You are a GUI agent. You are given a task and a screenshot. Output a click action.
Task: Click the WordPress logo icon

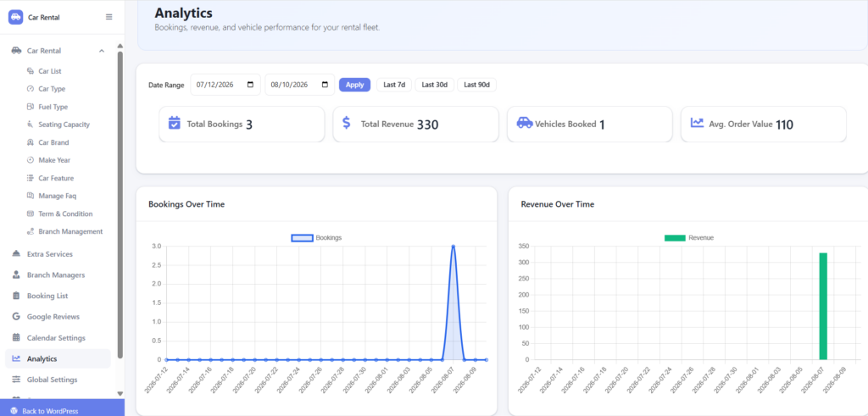[x=14, y=411]
